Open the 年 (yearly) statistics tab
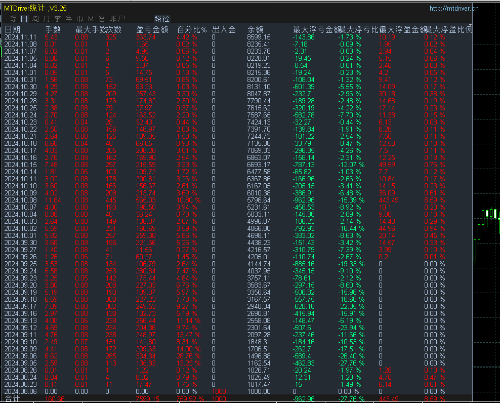This screenshot has height=403, width=500. click(x=69, y=19)
